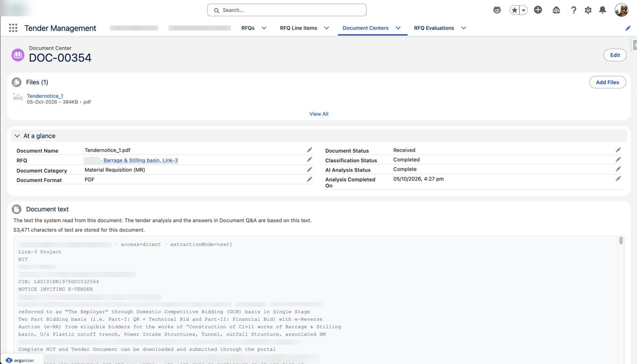Switch to the RFQ Evaluations tab
Viewport: 637px width, 364px height.
[434, 28]
